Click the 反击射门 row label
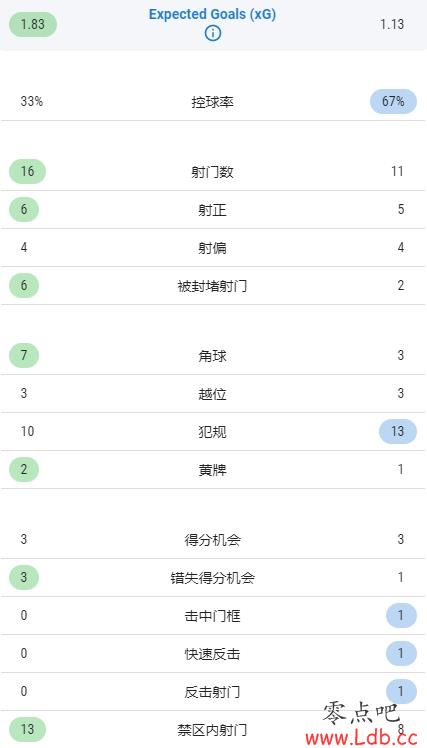Screen dimensions: 427x748 [213, 692]
